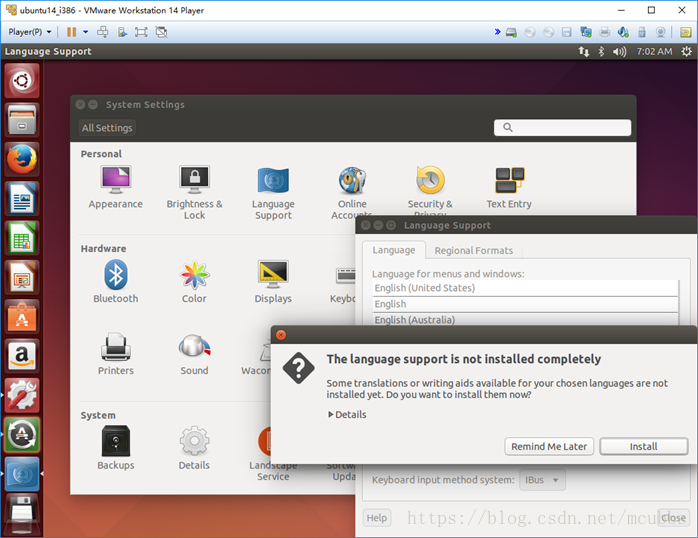Click VMware floppy drive device icon
Screen dimensions: 698x538
567,32
